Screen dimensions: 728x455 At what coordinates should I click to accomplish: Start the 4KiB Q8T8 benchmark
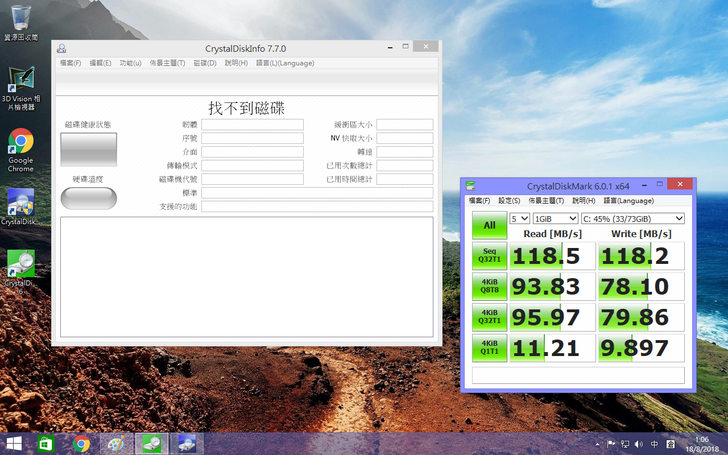click(x=489, y=286)
